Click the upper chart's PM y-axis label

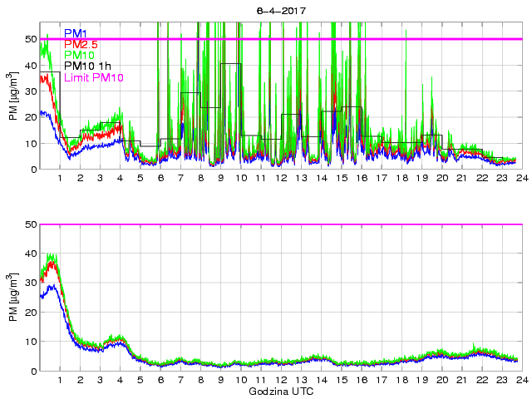coord(13,96)
